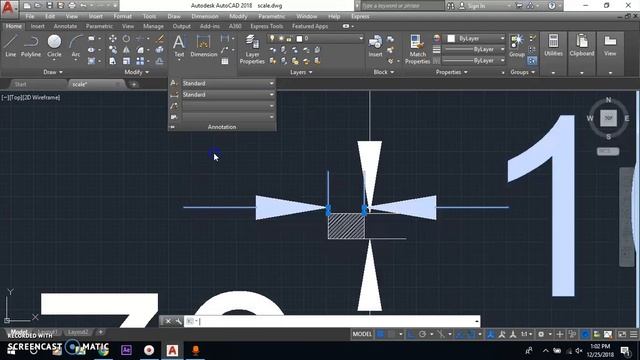The width and height of the screenshot is (640, 360).
Task: Click the customization hamburger icon in status bar
Action: [633, 334]
